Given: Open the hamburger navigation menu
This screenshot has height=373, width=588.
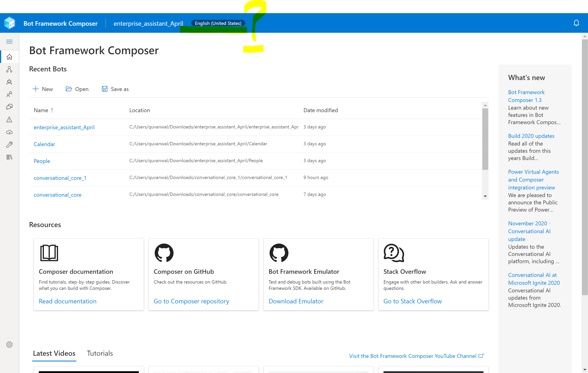Looking at the screenshot, I should [9, 42].
